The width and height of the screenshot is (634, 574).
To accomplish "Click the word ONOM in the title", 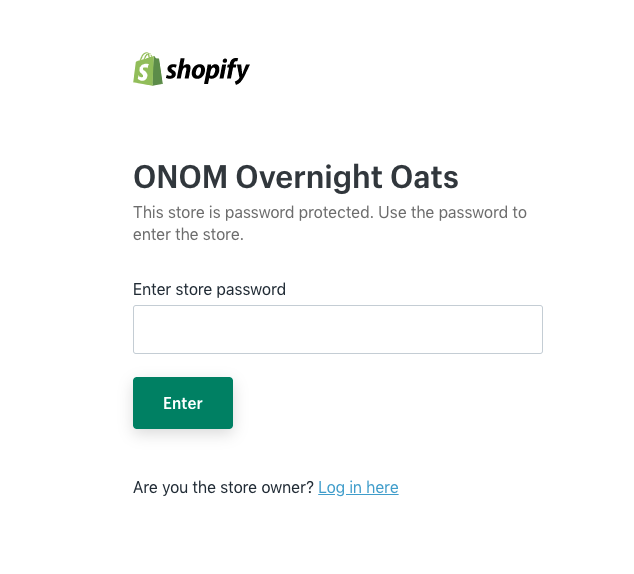I will click(x=180, y=177).
